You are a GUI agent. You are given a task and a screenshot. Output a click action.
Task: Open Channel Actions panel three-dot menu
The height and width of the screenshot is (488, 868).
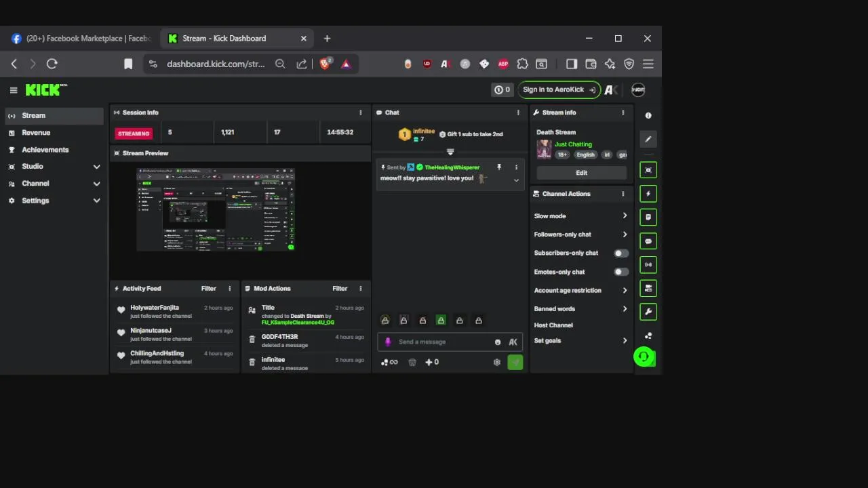tap(623, 194)
